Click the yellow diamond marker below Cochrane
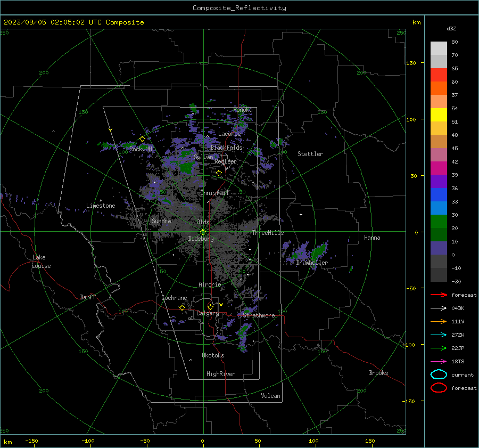Image resolution: width=479 pixels, height=448 pixels. click(x=183, y=307)
